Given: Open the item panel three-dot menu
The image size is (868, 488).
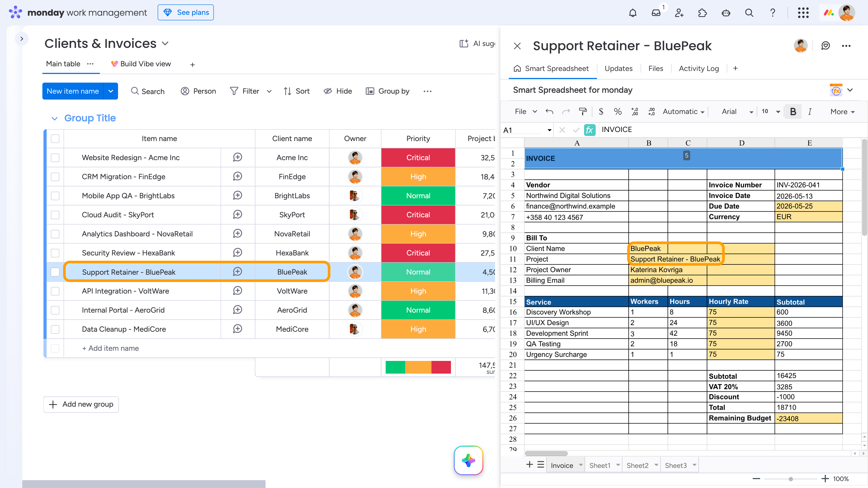Looking at the screenshot, I should [846, 46].
